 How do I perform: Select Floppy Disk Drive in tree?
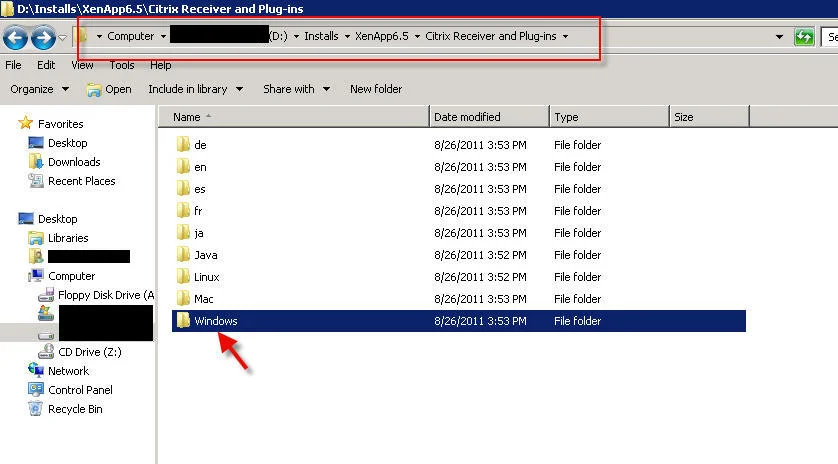click(106, 295)
